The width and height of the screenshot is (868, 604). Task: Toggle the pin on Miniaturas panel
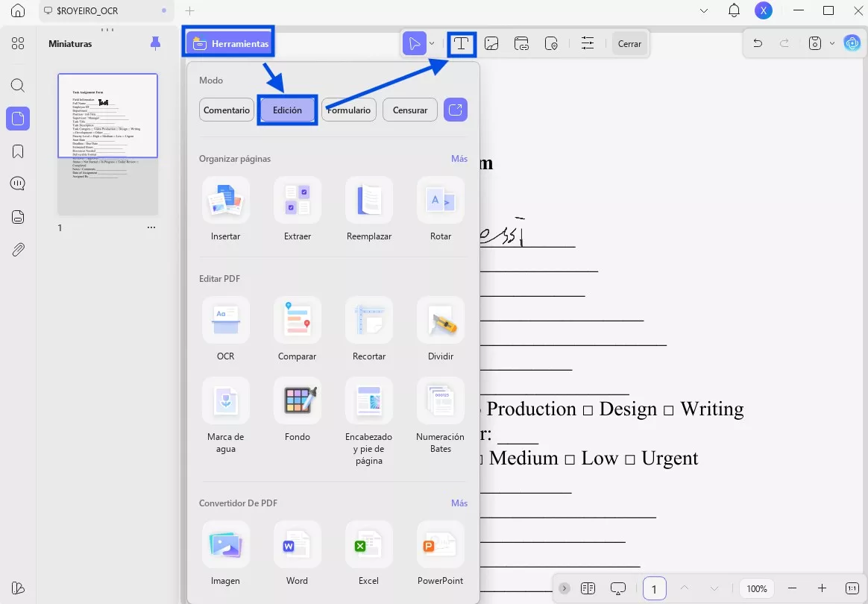click(156, 43)
